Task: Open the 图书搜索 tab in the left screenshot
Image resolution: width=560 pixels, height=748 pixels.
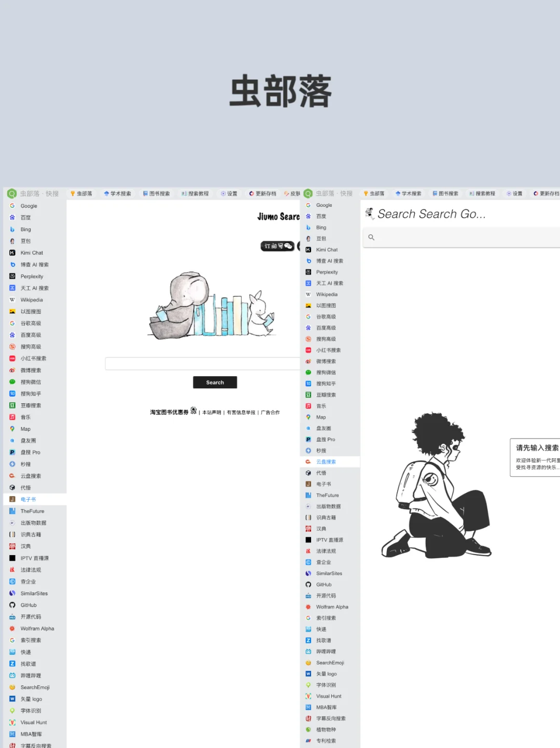Action: click(156, 193)
